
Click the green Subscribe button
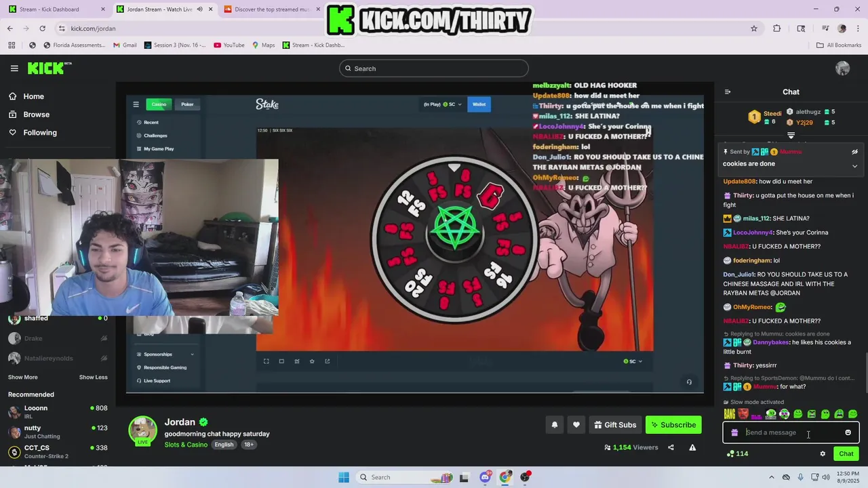(673, 425)
